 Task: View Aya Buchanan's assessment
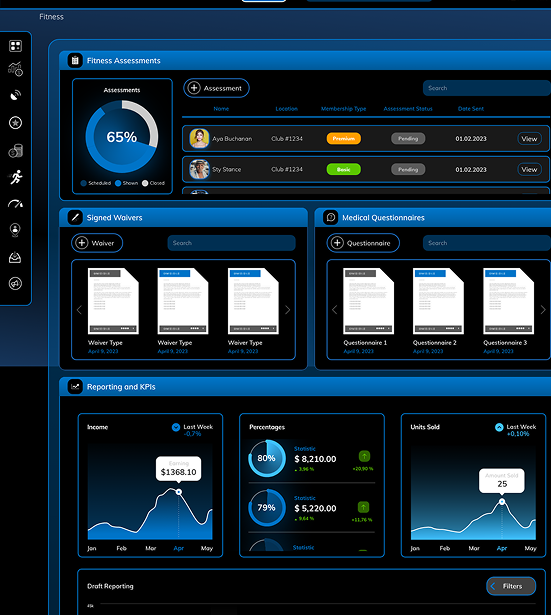coord(529,138)
